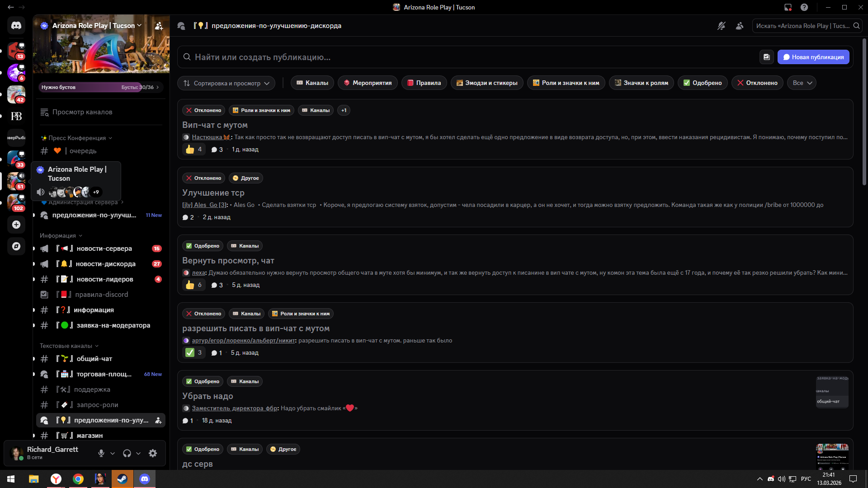Open notification settings bell icon in header
This screenshot has width=868, height=488.
721,26
